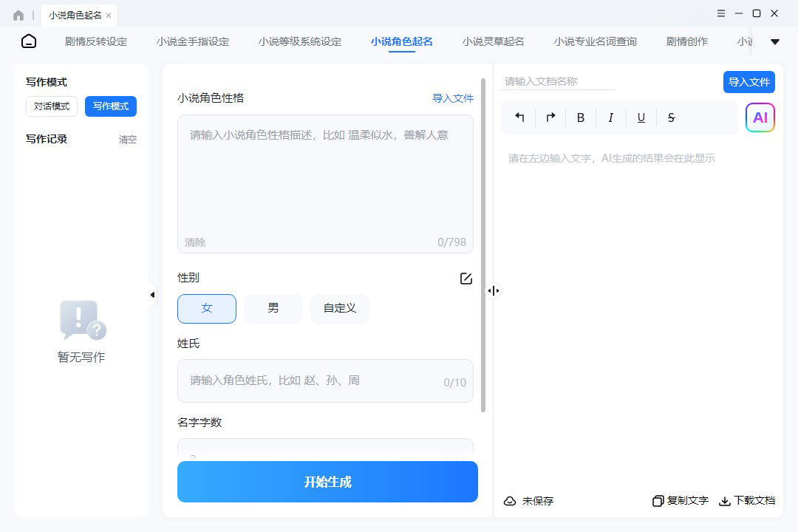This screenshot has height=532, width=798.
Task: Click the panel splitter handle icon
Action: (x=493, y=290)
